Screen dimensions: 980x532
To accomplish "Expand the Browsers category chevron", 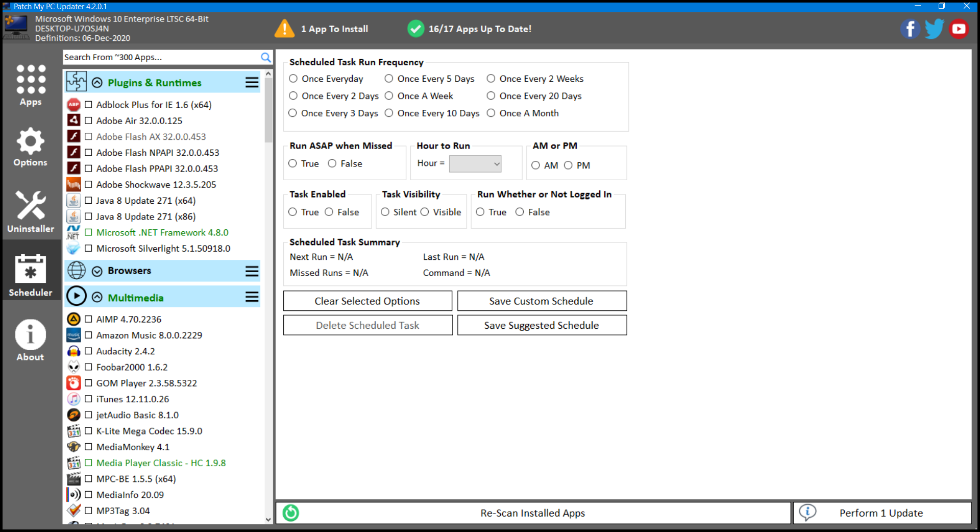I will coord(97,271).
